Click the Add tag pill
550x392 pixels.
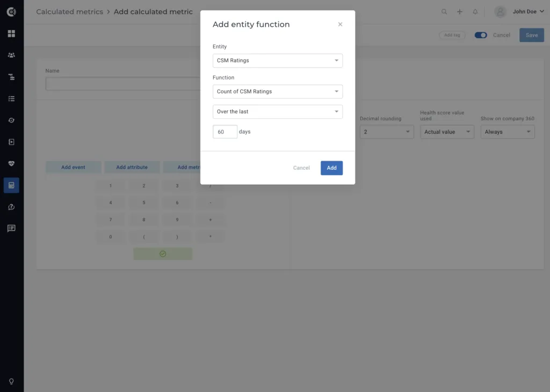click(x=452, y=35)
